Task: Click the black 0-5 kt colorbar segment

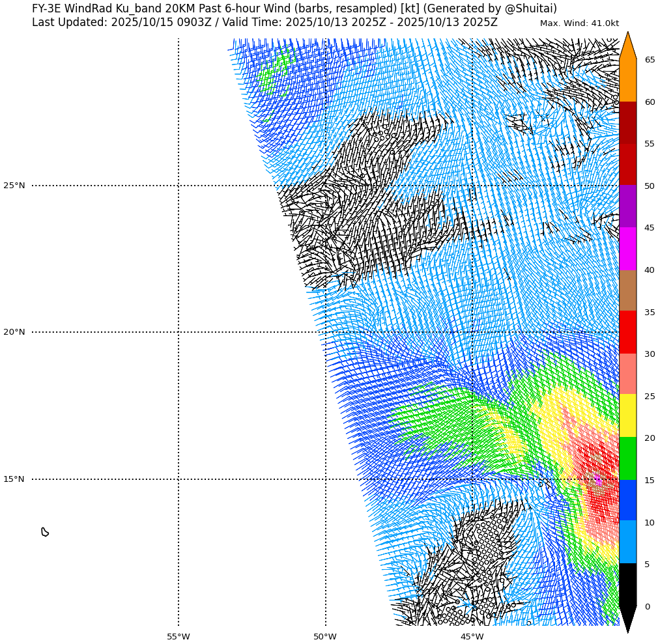Action: pos(627,585)
